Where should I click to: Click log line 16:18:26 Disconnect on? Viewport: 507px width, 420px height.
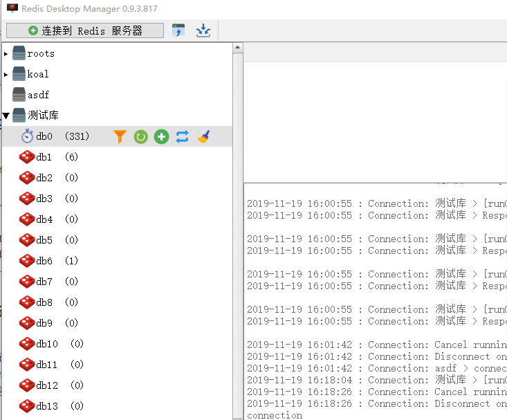tap(377, 403)
